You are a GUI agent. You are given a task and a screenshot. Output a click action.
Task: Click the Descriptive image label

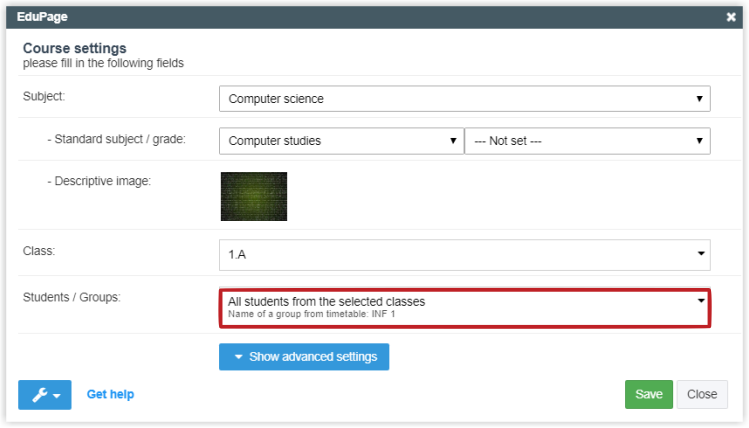[98, 181]
